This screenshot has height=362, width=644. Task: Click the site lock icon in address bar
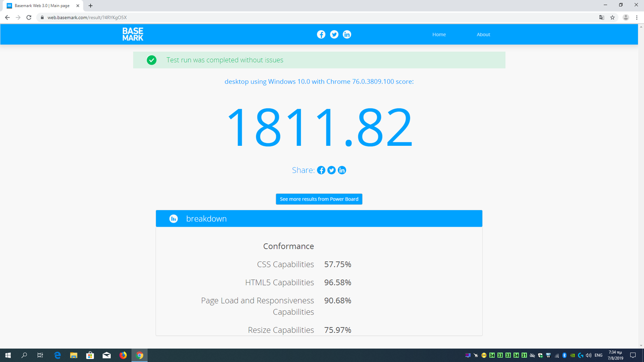pyautogui.click(x=43, y=17)
